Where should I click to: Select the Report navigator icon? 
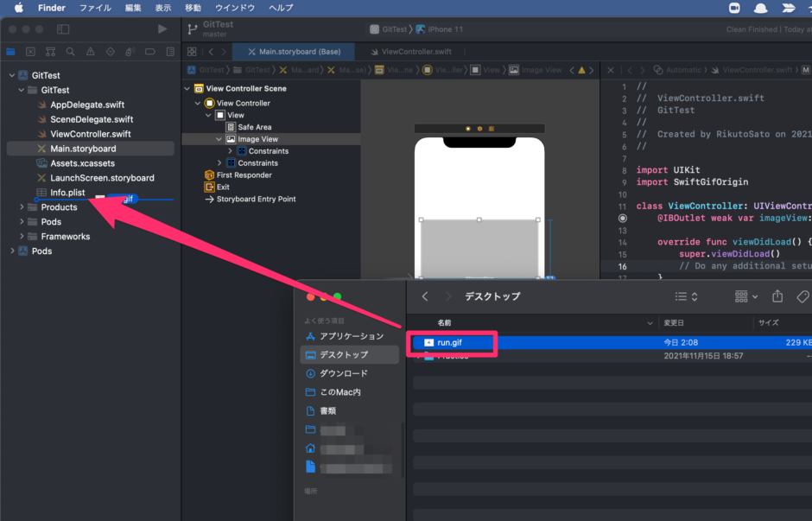click(x=169, y=51)
